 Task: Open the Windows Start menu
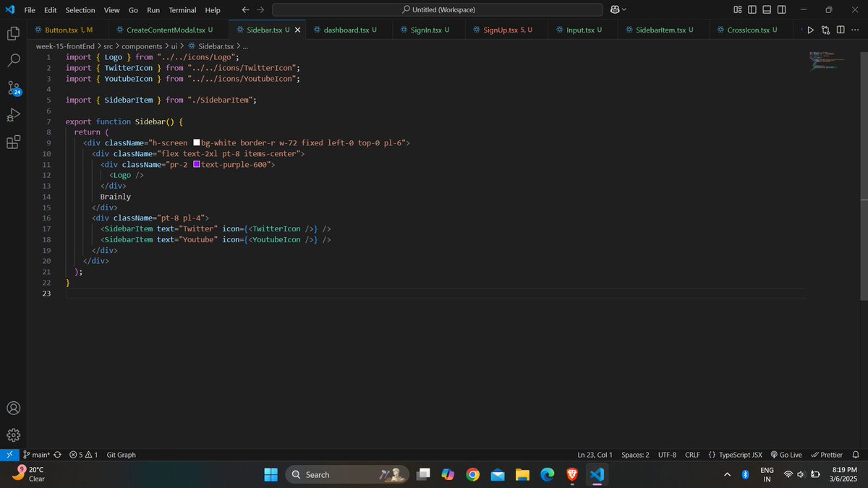pos(271,474)
